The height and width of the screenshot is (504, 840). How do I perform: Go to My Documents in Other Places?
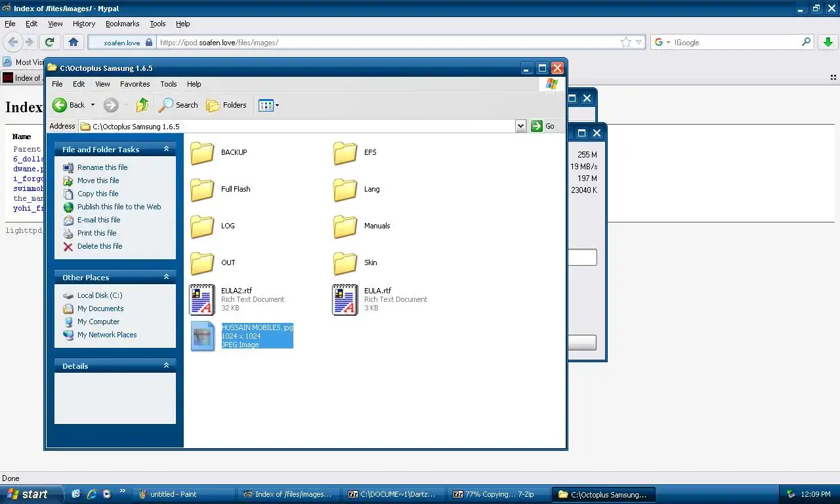[100, 308]
